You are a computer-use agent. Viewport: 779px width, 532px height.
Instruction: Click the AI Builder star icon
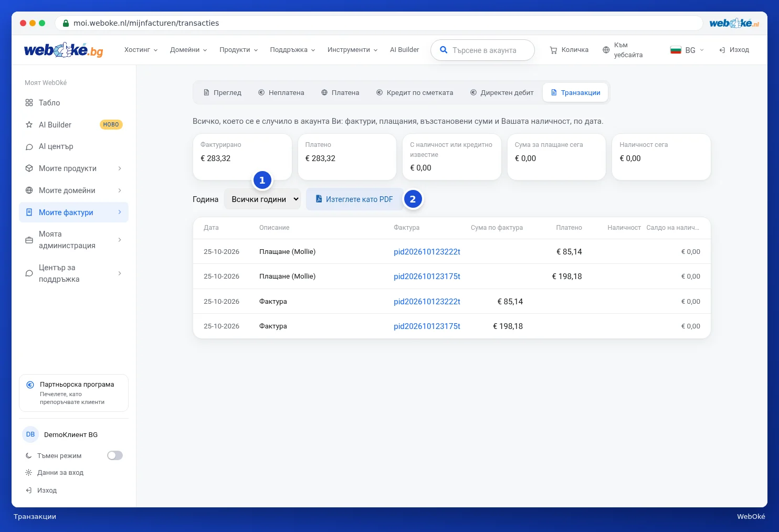29,125
